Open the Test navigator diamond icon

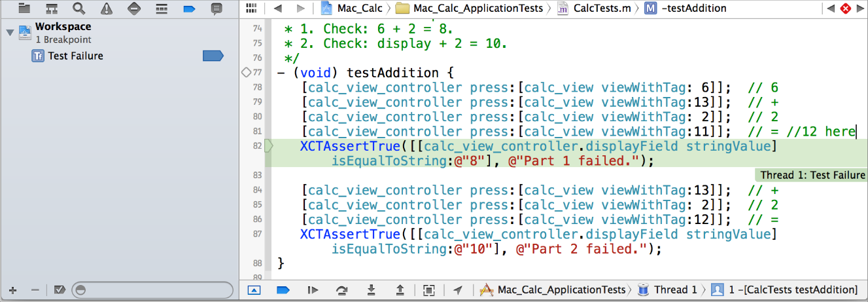(134, 9)
